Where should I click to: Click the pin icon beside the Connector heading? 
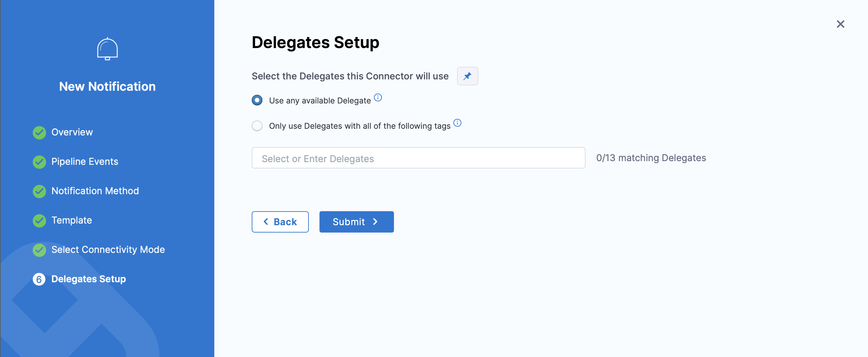click(467, 76)
